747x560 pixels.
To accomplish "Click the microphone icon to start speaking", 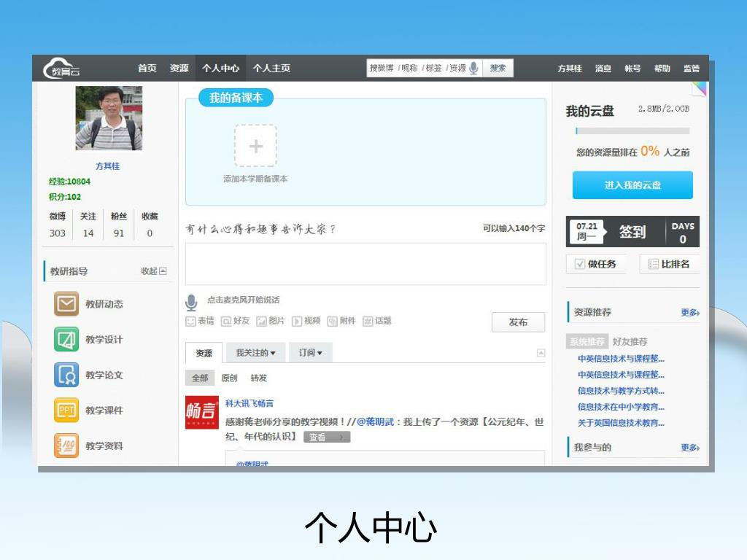I will pyautogui.click(x=191, y=302).
